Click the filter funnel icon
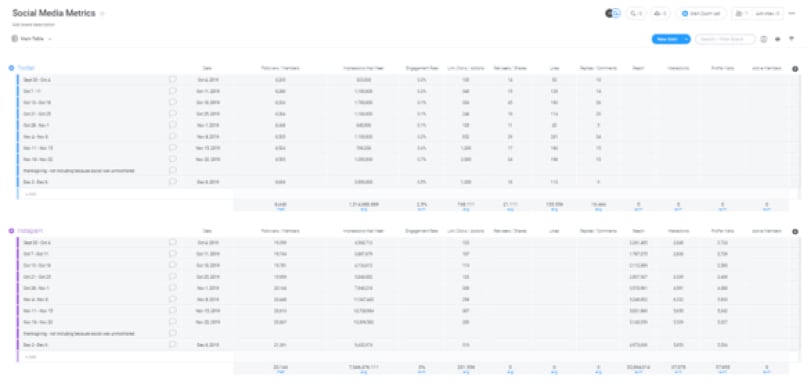The image size is (812, 387). 791,39
